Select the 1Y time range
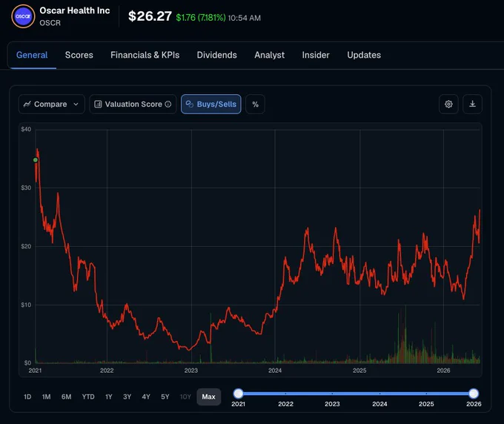504x424 pixels. coord(109,397)
